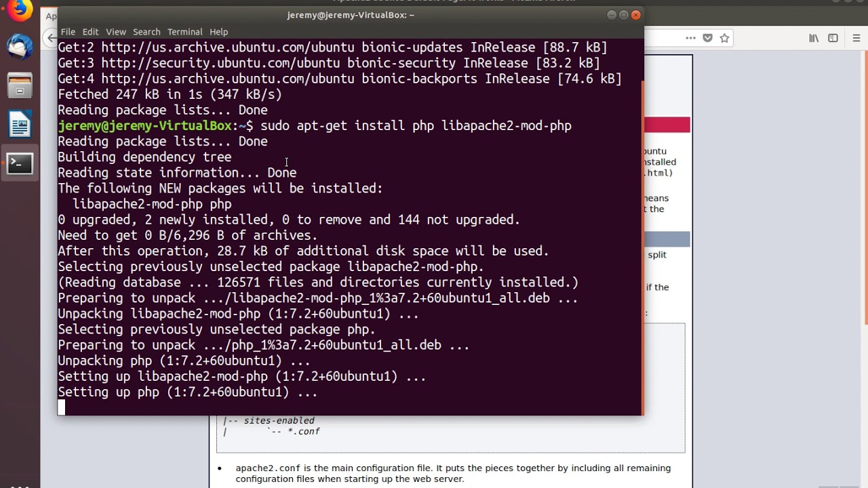The height and width of the screenshot is (488, 868).
Task: Click "The following NEW packages will be installed:"
Action: pos(220,188)
